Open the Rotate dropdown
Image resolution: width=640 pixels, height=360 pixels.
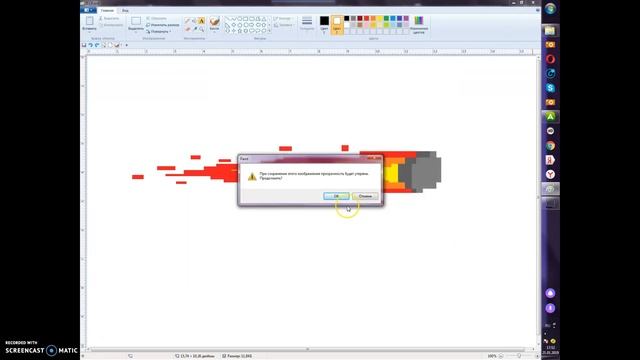pyautogui.click(x=158, y=31)
